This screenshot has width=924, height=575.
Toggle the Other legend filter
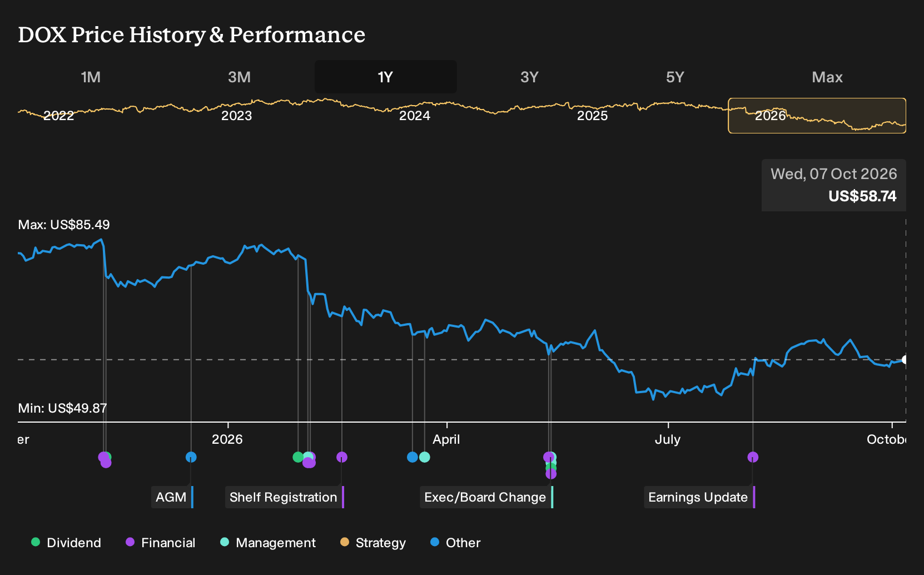pos(455,543)
